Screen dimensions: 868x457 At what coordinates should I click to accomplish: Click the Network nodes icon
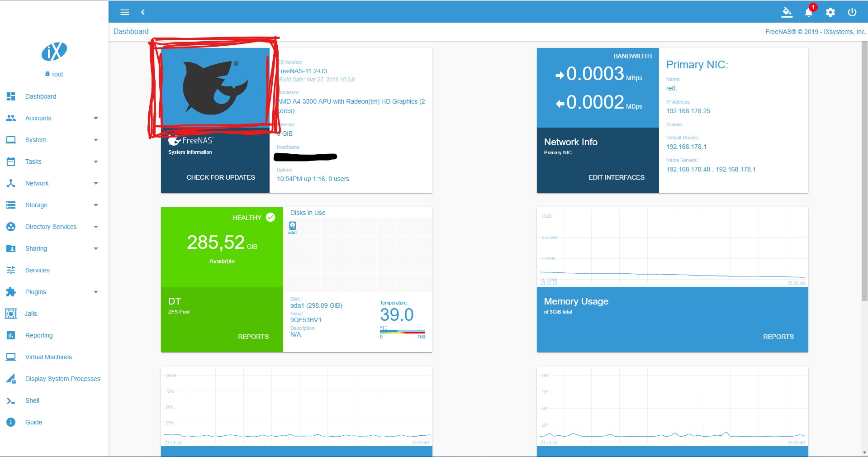pyautogui.click(x=11, y=183)
